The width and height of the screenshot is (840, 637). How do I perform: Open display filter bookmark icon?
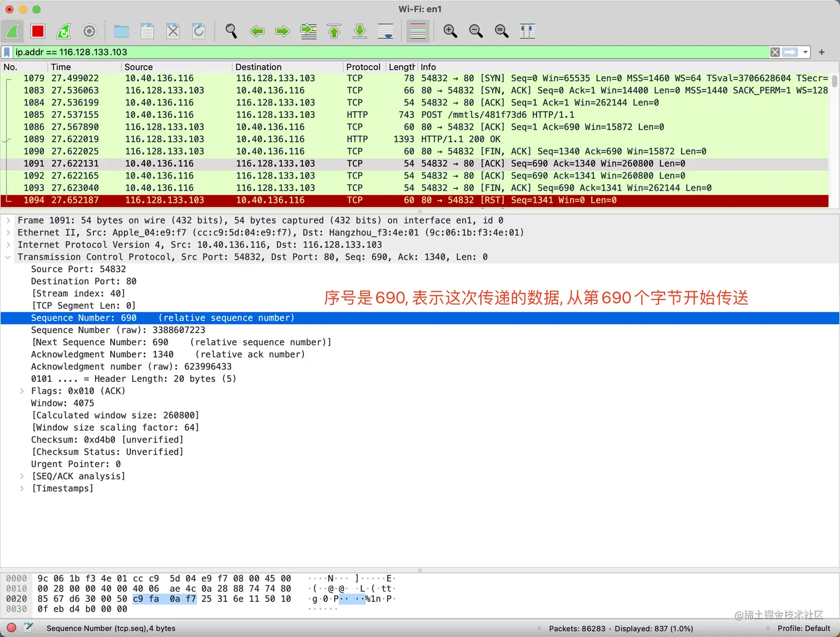7,52
